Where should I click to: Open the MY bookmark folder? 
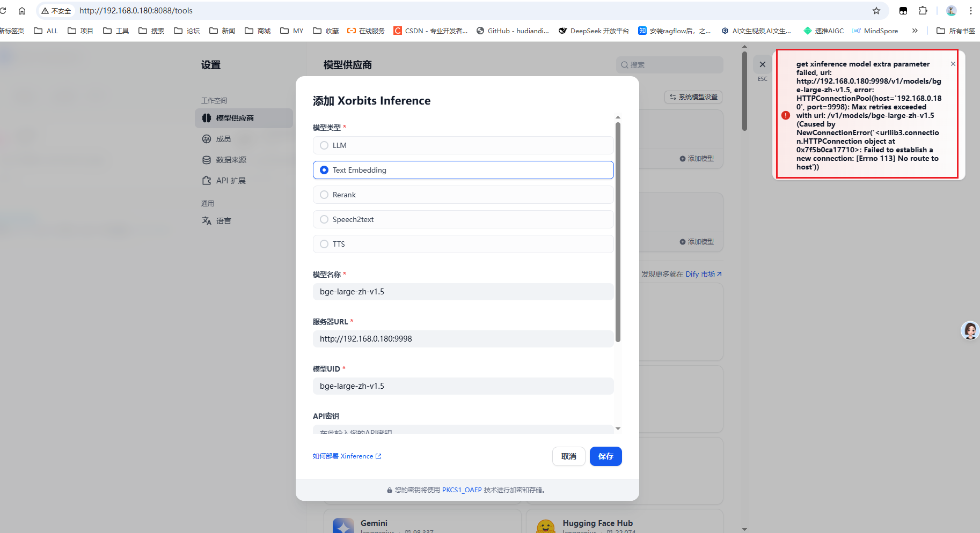pyautogui.click(x=292, y=31)
